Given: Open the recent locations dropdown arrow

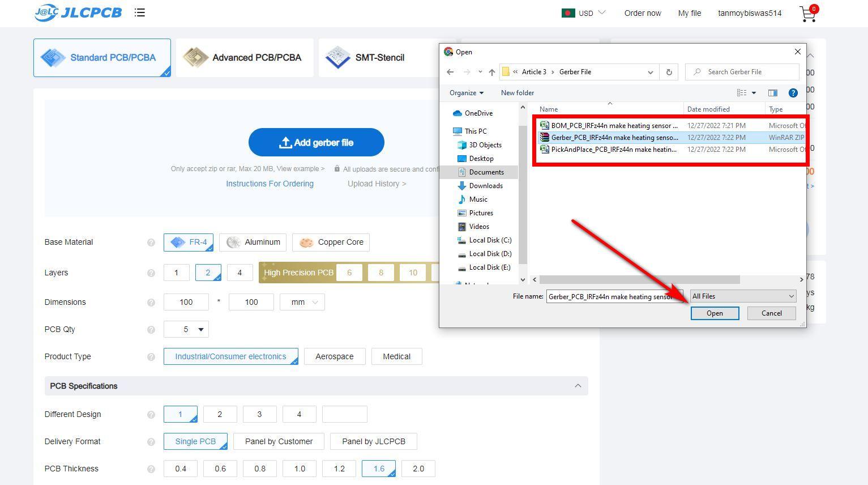Looking at the screenshot, I should tap(480, 72).
